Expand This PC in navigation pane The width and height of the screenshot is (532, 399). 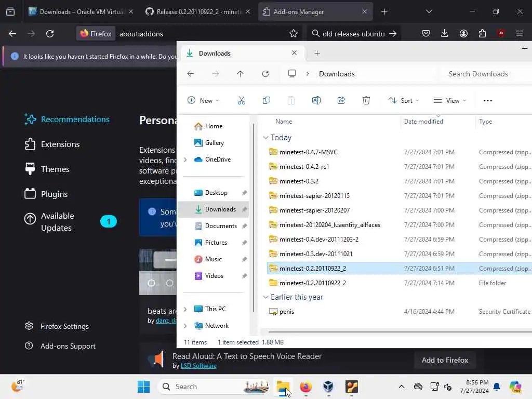[x=185, y=309]
